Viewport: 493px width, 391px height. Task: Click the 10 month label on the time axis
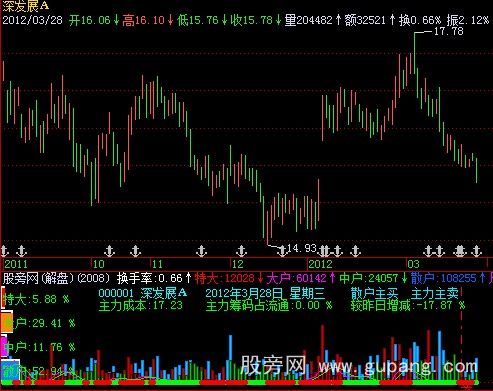[99, 264]
